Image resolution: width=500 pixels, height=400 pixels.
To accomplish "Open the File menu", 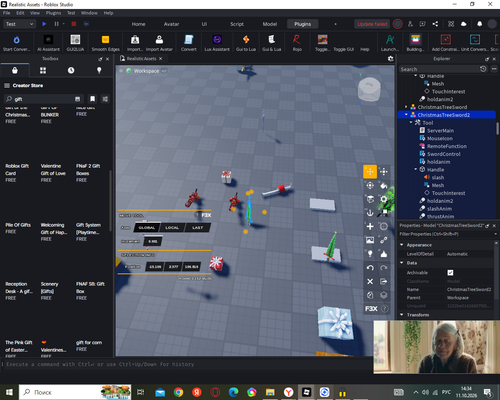I will click(x=7, y=13).
